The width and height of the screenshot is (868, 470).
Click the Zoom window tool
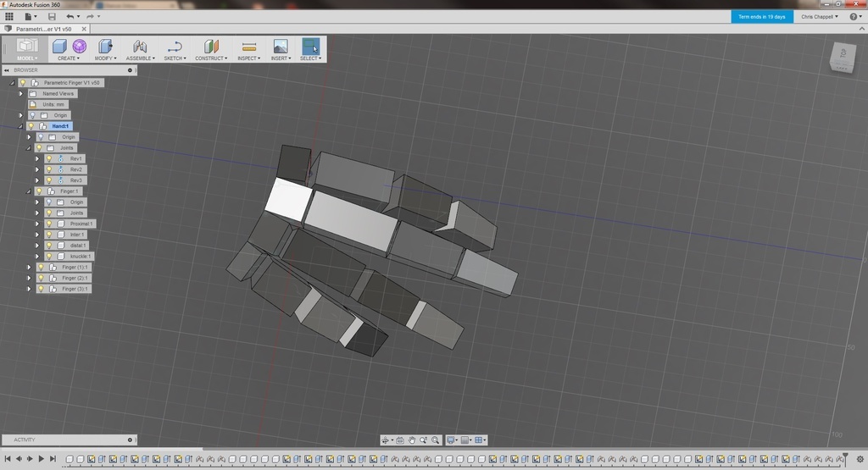pyautogui.click(x=424, y=440)
